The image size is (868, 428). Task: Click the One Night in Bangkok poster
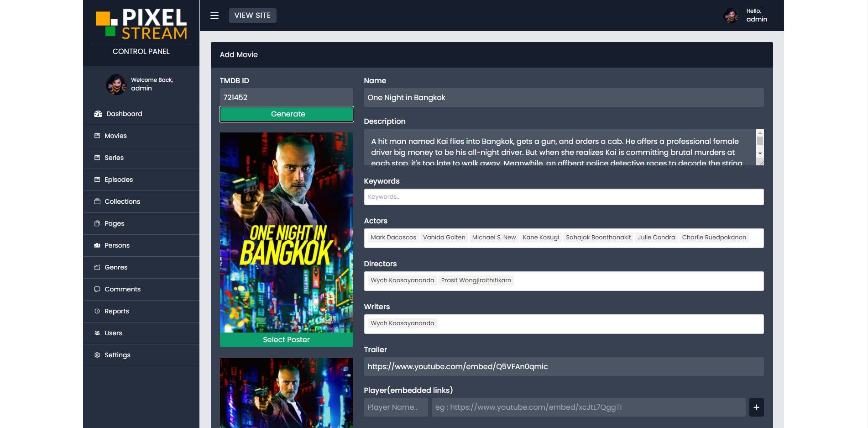(287, 232)
